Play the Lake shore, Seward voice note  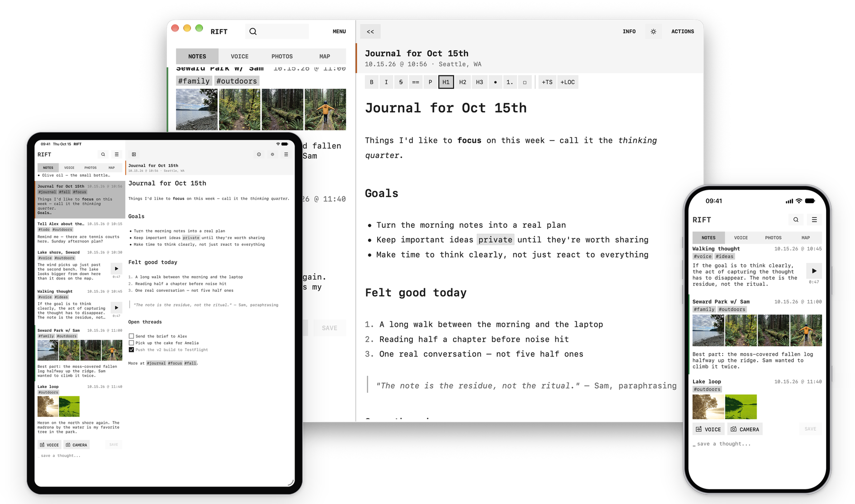pyautogui.click(x=116, y=269)
